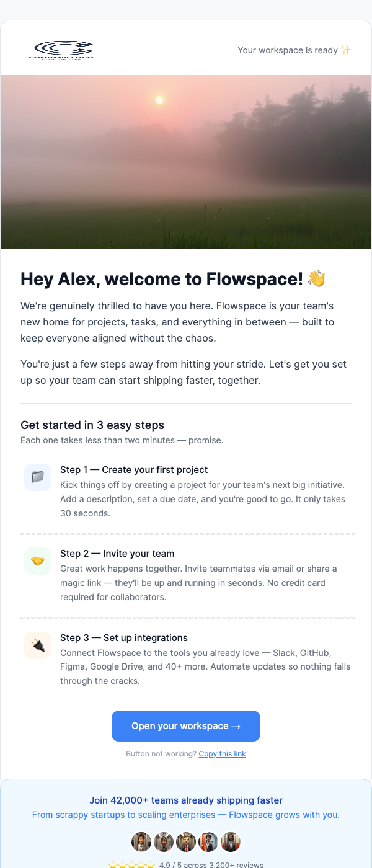This screenshot has width=372, height=868.
Task: Click "Your workspace is ready" header text
Action: coord(287,50)
